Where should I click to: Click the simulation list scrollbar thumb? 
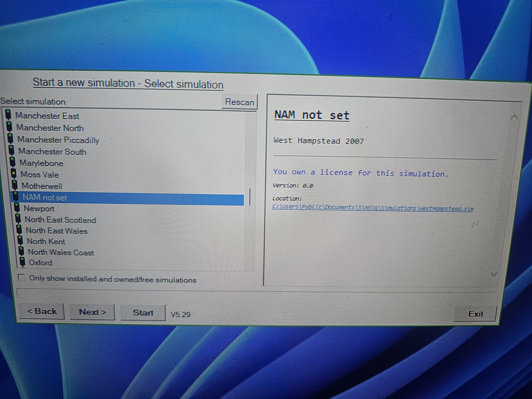coord(250,197)
